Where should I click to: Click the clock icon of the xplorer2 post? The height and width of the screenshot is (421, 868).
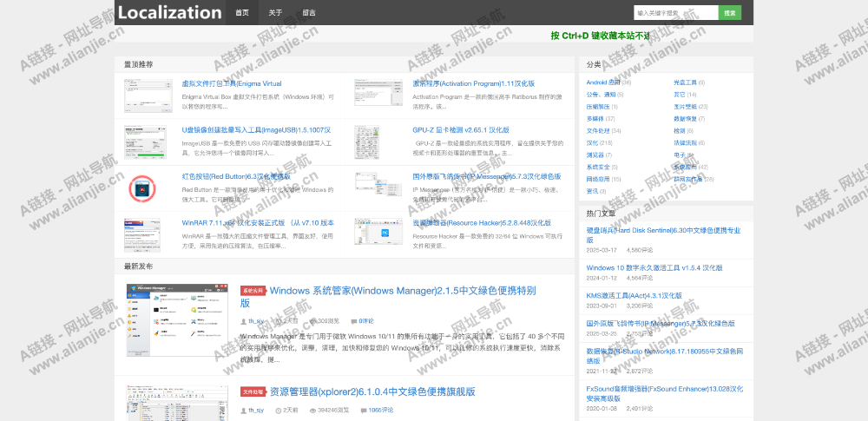pos(279,411)
